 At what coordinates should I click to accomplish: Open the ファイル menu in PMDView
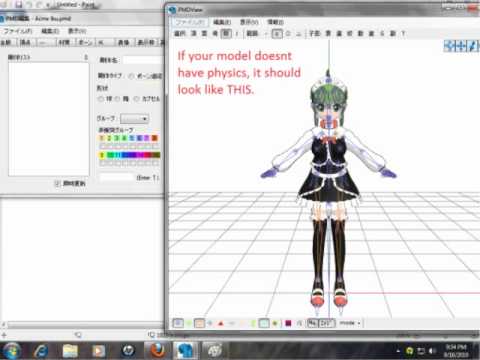pos(190,22)
